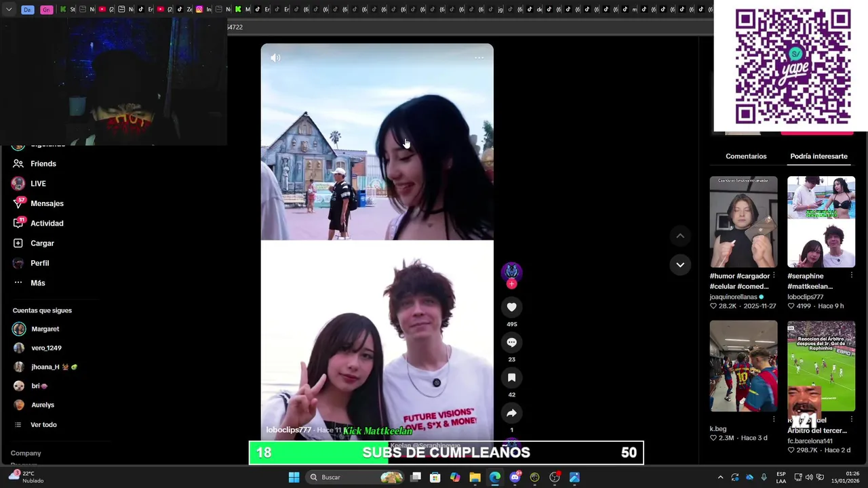Click the Cargar plus-square icon
Screen dimensions: 868x488
[x=18, y=243]
